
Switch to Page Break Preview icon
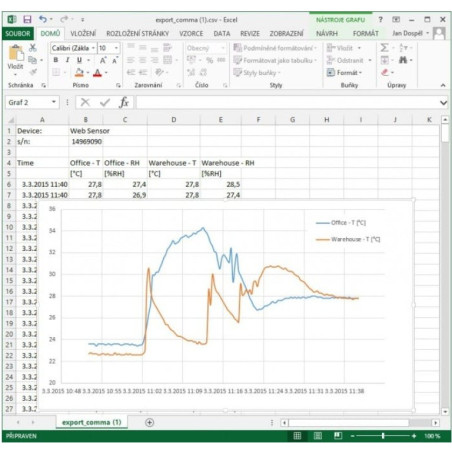338,436
